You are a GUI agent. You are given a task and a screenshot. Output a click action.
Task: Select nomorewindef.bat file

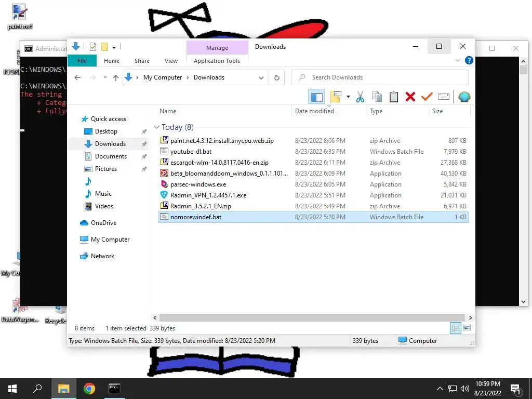313,217
